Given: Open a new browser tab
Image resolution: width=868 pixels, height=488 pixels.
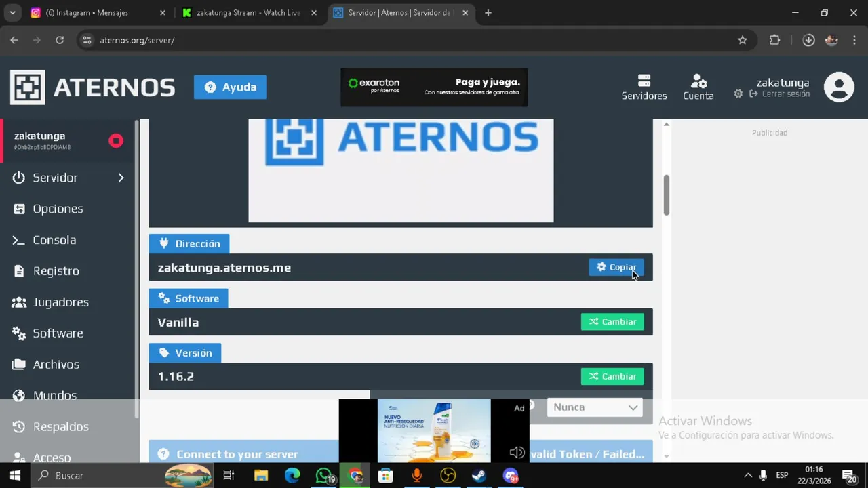Looking at the screenshot, I should coord(488,13).
